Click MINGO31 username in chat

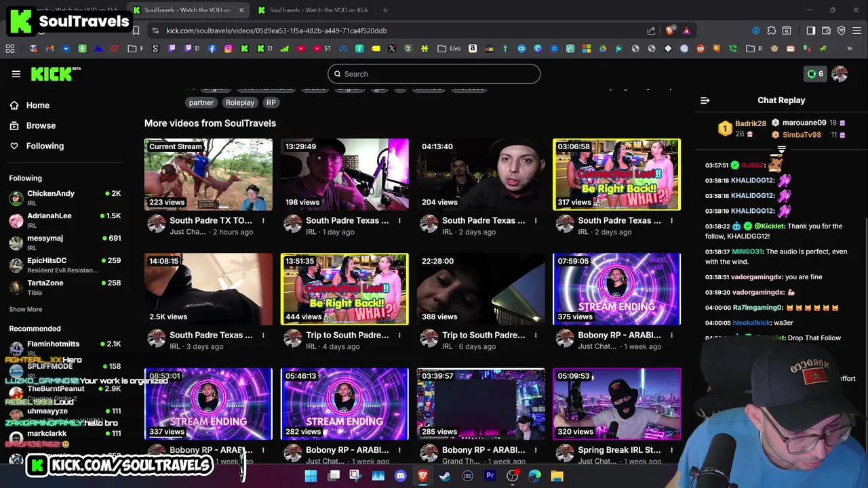(748, 251)
